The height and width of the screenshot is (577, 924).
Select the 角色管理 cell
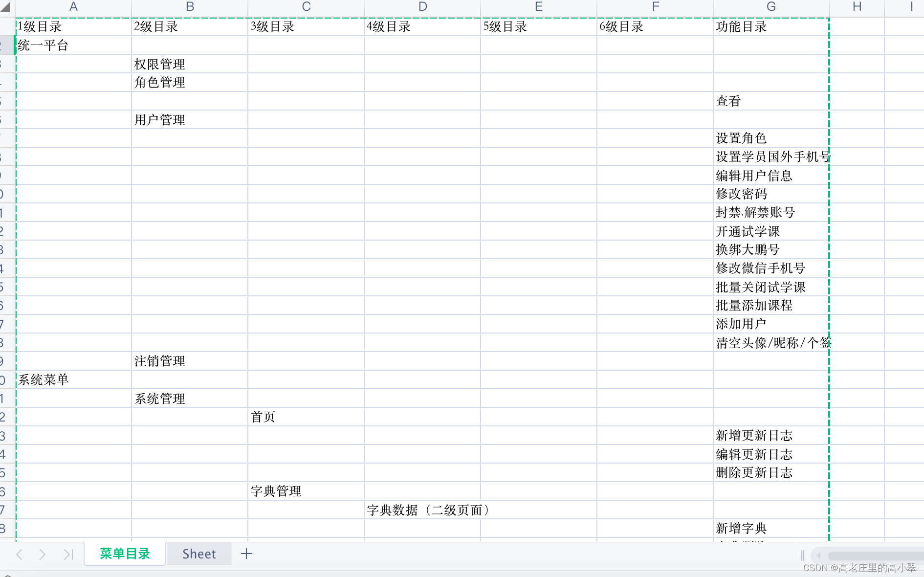click(x=190, y=83)
